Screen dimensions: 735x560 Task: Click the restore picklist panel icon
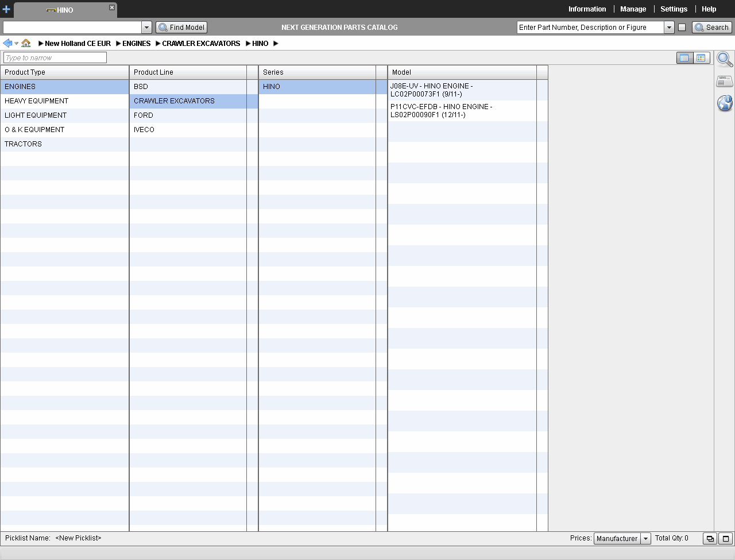[710, 539]
